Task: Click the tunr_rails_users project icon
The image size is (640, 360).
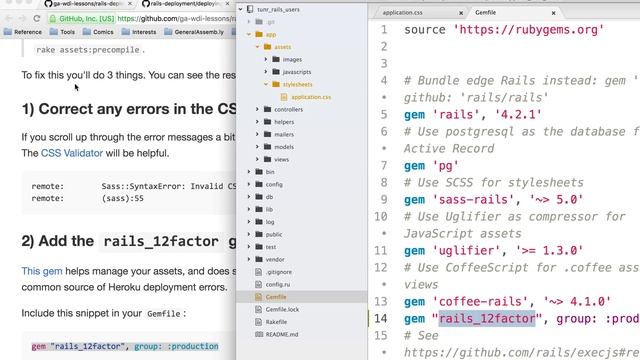Action: point(251,9)
